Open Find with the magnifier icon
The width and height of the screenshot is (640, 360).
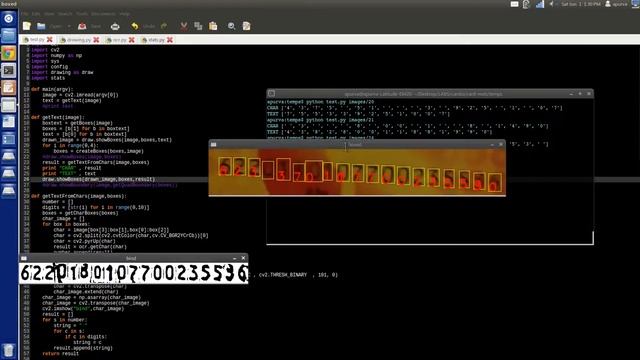[231, 26]
